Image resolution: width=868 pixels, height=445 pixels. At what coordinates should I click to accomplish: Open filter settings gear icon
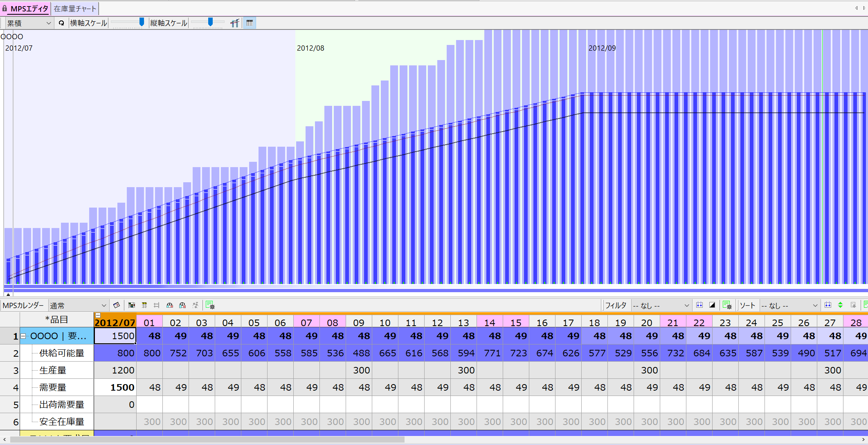(727, 305)
